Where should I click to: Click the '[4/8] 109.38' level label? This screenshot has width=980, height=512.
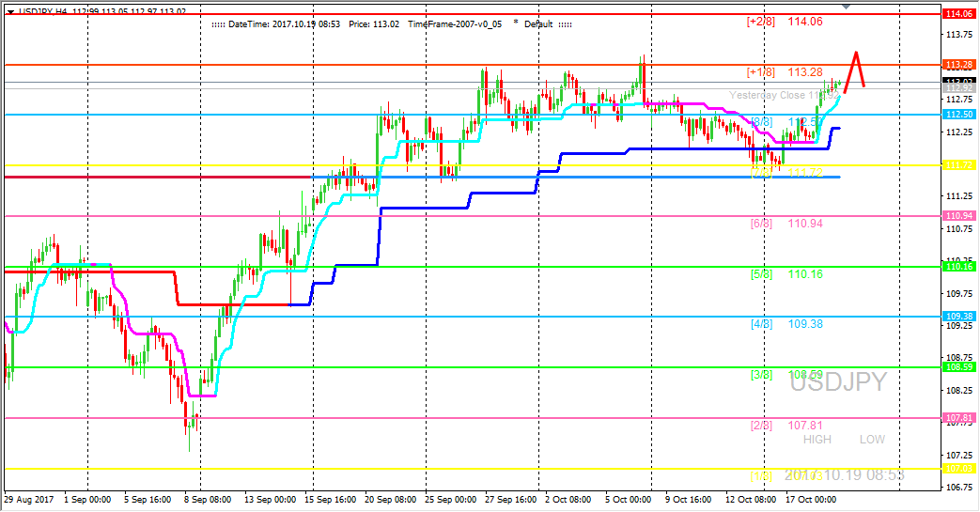click(786, 324)
